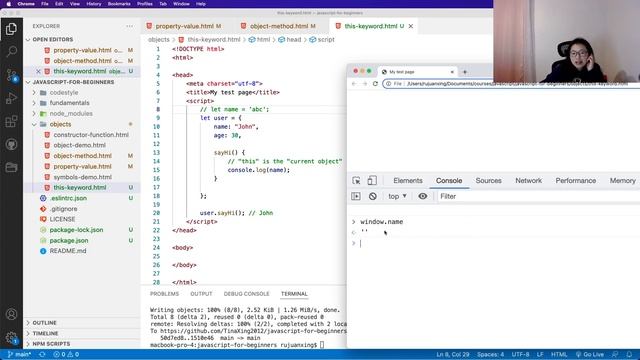Open the DevTools Performance tab
The width and height of the screenshot is (640, 360).
coord(576,180)
